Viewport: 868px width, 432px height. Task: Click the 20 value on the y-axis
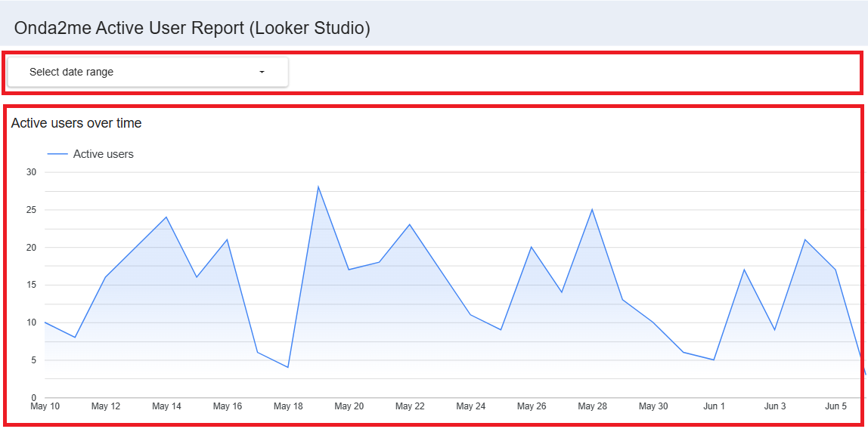click(31, 247)
